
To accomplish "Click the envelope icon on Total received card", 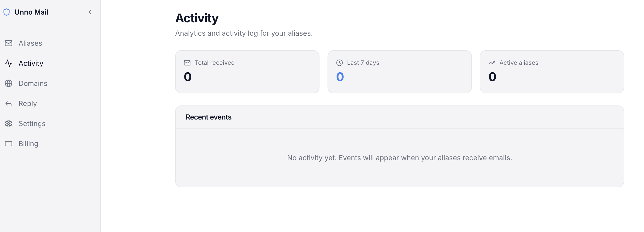I will [x=187, y=63].
